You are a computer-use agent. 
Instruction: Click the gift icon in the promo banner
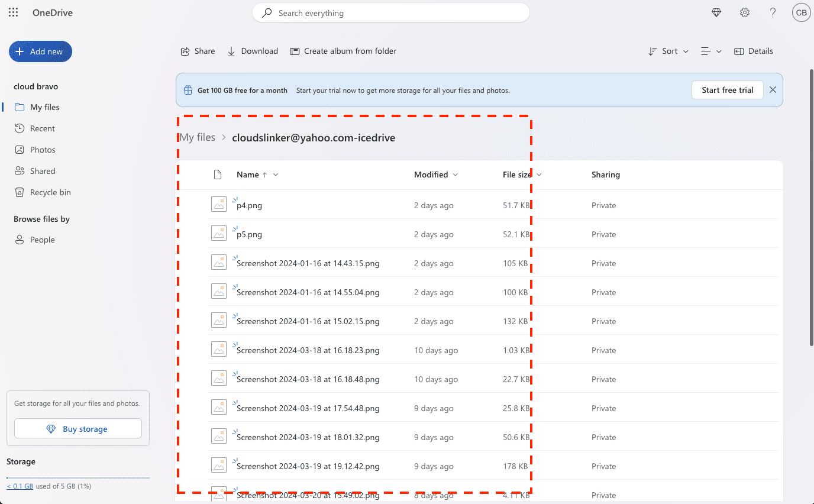(188, 91)
